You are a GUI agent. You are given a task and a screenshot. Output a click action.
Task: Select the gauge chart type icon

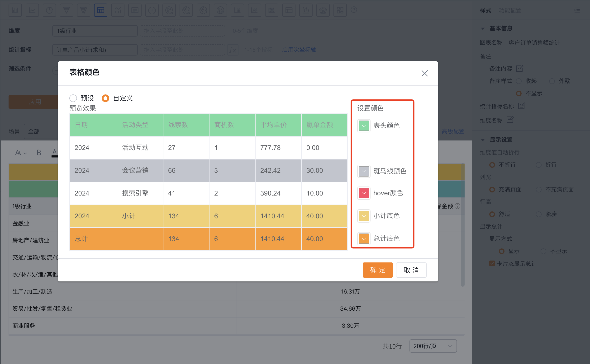click(152, 10)
